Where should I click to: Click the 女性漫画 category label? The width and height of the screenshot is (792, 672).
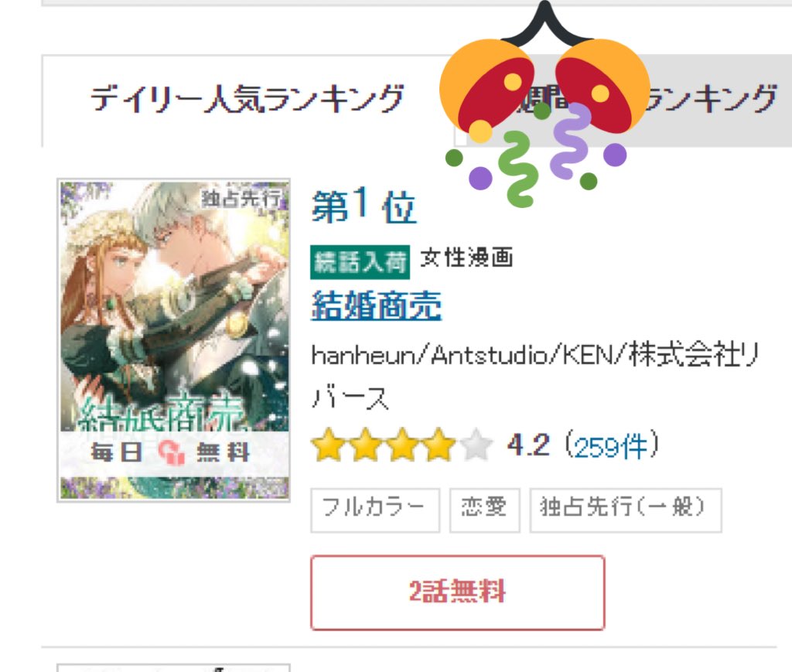point(466,258)
